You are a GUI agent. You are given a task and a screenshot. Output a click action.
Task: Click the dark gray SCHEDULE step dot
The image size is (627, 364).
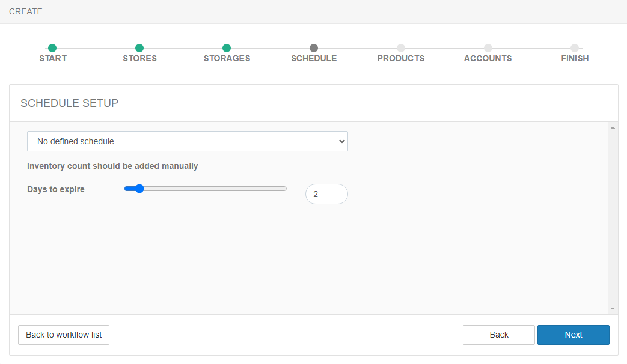pos(314,48)
